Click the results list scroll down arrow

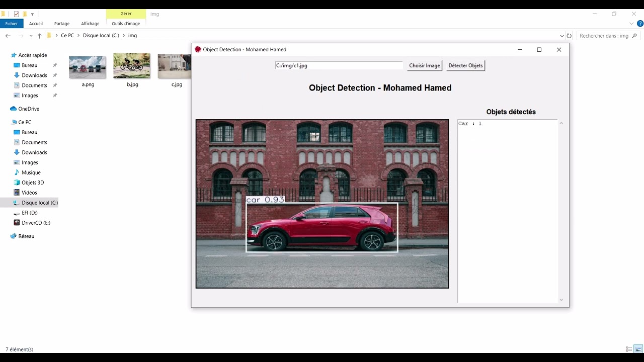pos(561,300)
